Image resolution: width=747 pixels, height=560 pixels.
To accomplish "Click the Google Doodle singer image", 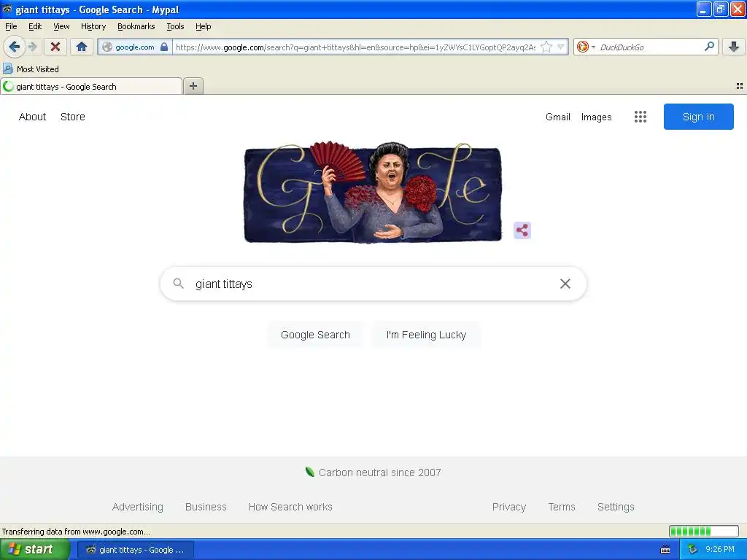I will [x=373, y=192].
